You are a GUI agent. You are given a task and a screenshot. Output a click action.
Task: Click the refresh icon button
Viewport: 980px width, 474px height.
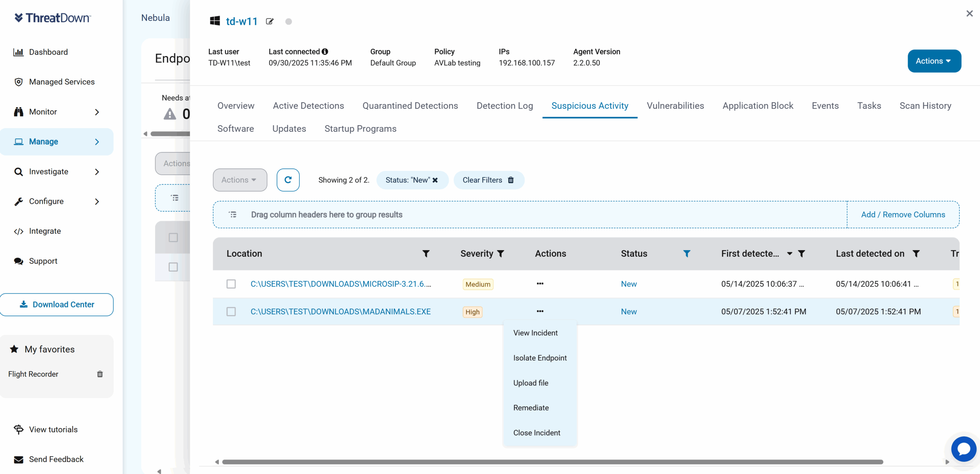point(288,180)
